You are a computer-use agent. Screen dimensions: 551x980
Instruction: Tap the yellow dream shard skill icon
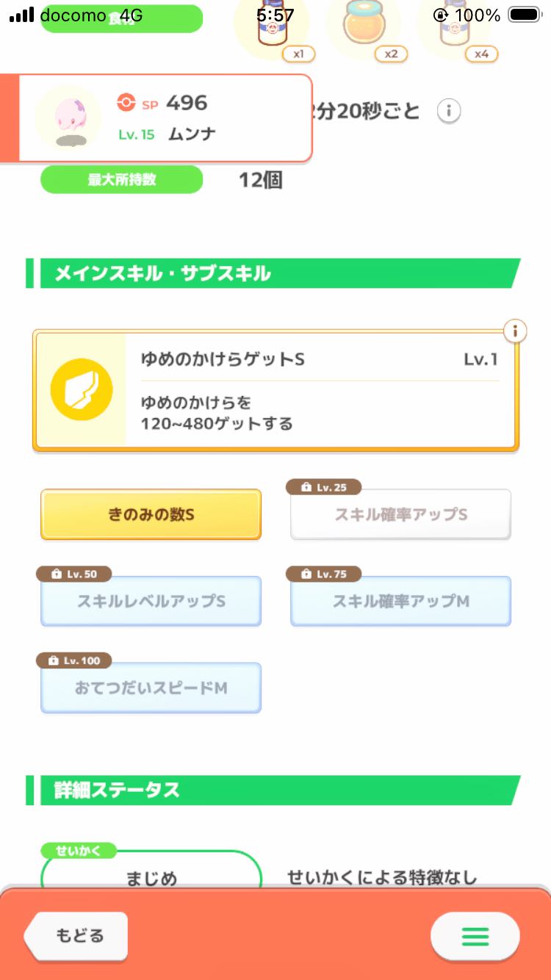coord(81,389)
